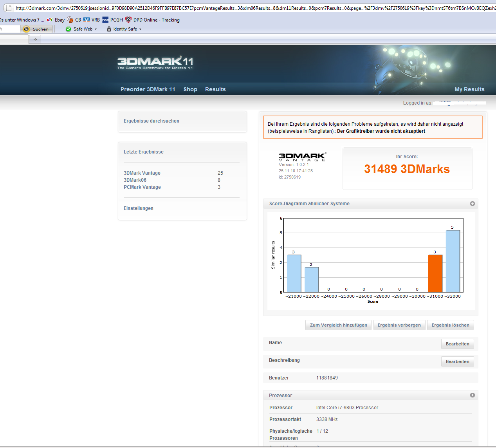The height and width of the screenshot is (448, 496).
Task: Open the Results menu item
Action: pos(215,89)
